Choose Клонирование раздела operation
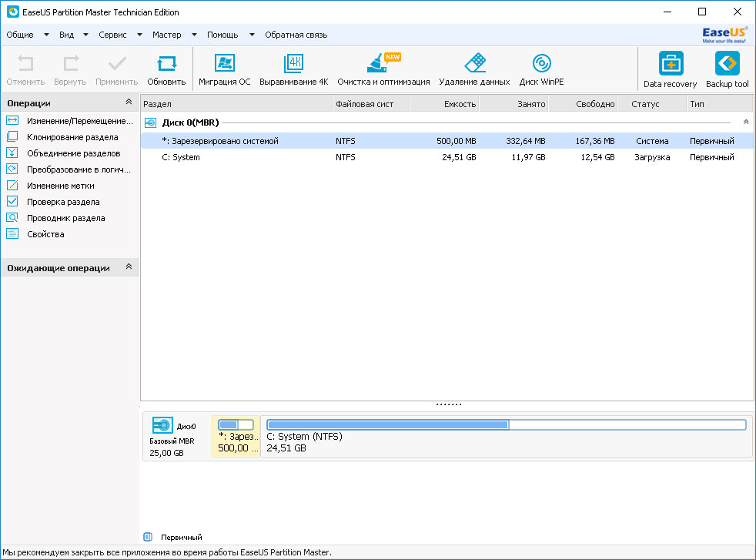This screenshot has width=756, height=560. click(x=62, y=137)
